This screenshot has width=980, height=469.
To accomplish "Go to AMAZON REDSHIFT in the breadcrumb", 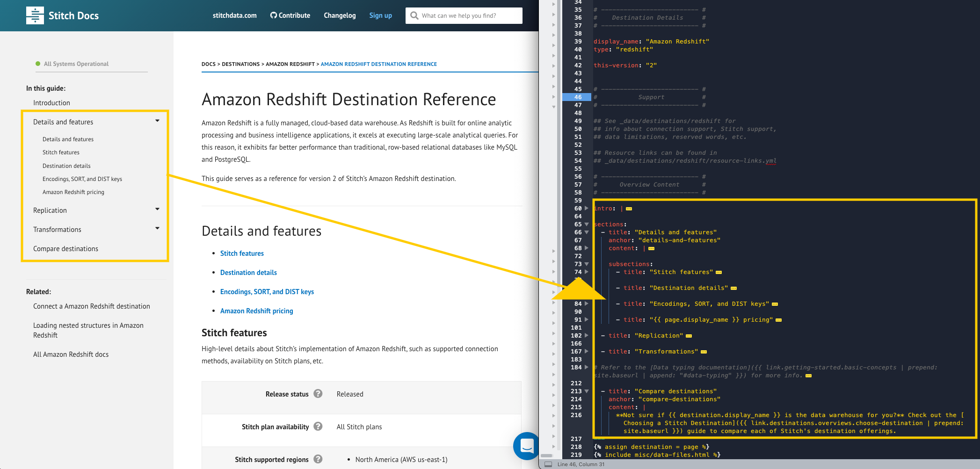I will coord(290,64).
